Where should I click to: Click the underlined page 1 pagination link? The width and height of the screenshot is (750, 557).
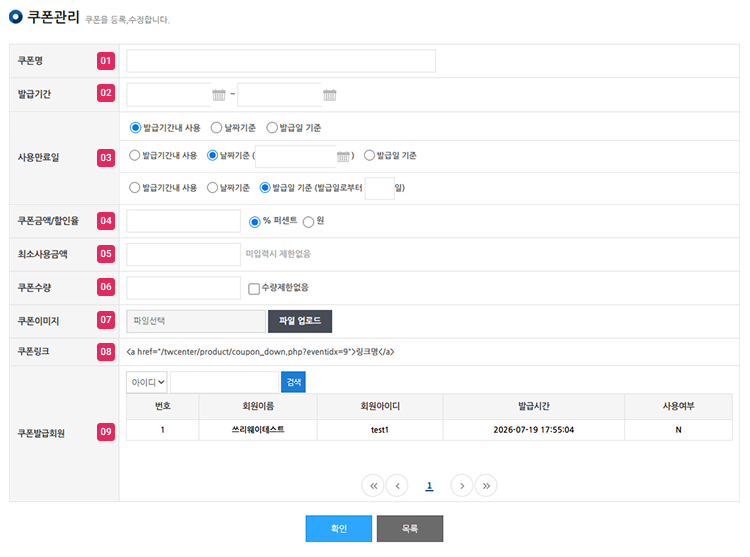[x=429, y=486]
